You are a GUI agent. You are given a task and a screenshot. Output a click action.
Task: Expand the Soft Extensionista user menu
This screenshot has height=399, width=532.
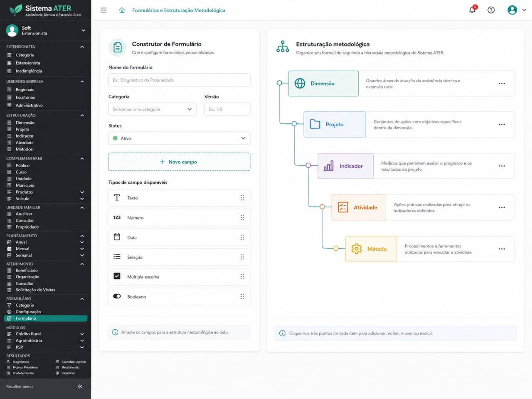[x=83, y=30]
